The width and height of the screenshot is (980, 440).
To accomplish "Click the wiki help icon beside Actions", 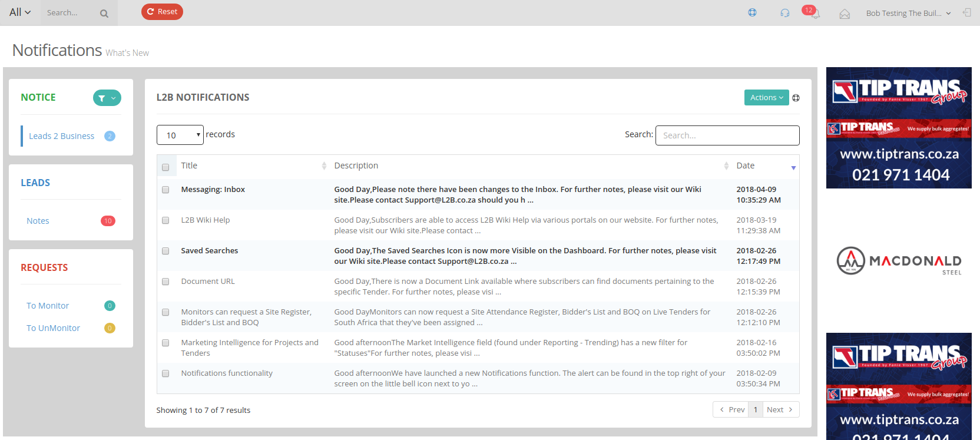I will tap(796, 98).
